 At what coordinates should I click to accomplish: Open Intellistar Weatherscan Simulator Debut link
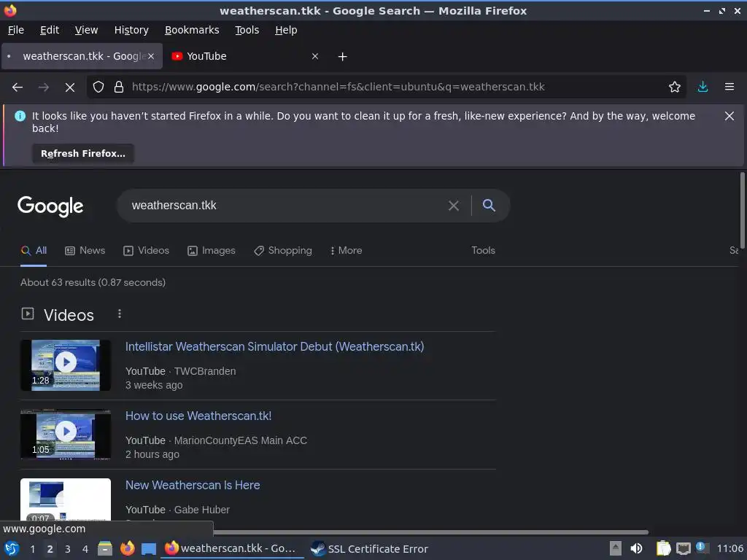[x=274, y=346]
